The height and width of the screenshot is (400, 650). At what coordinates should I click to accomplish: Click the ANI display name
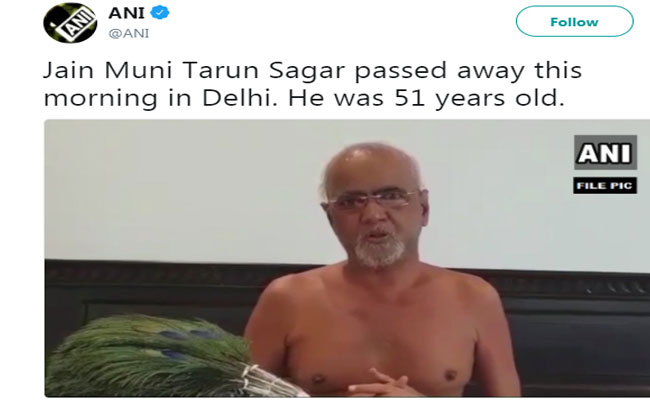(126, 13)
